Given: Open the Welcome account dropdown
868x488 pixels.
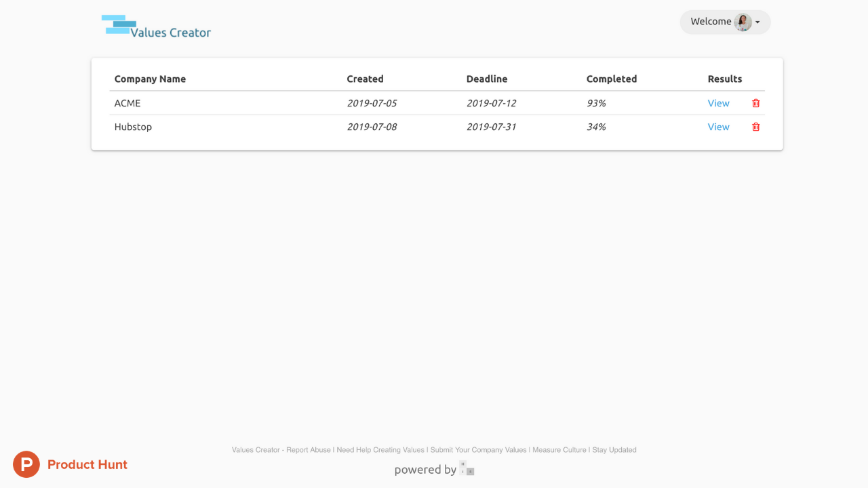Looking at the screenshot, I should pyautogui.click(x=711, y=21).
